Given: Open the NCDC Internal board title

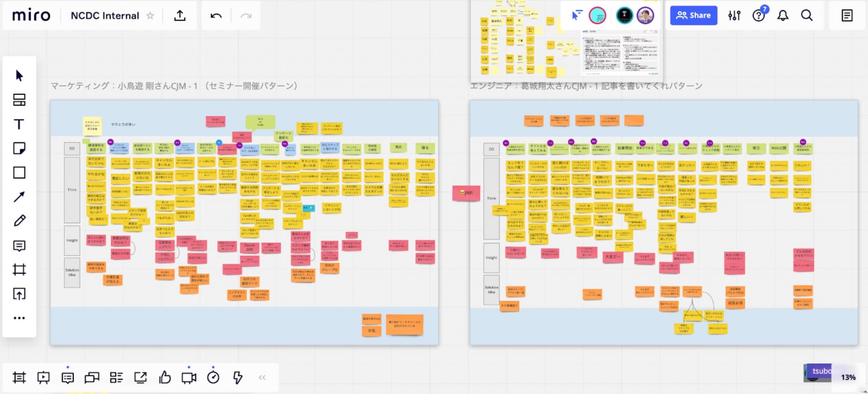Looking at the screenshot, I should point(105,16).
